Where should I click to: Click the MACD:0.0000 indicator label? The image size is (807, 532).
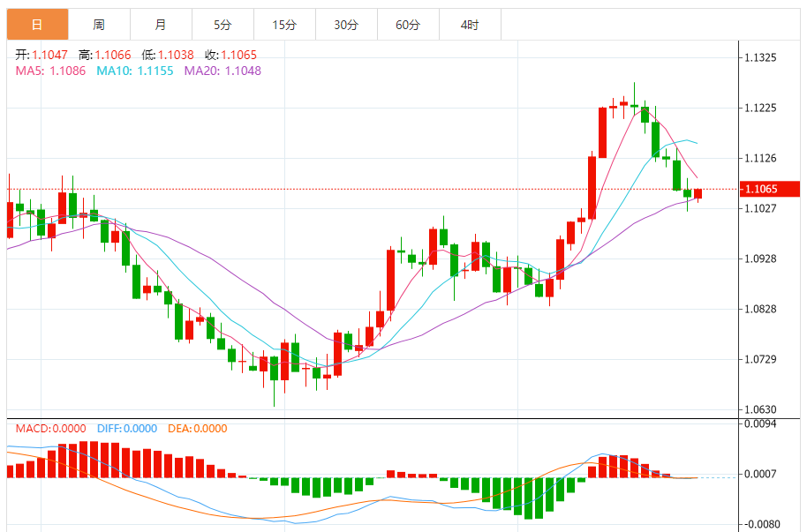[x=51, y=429]
